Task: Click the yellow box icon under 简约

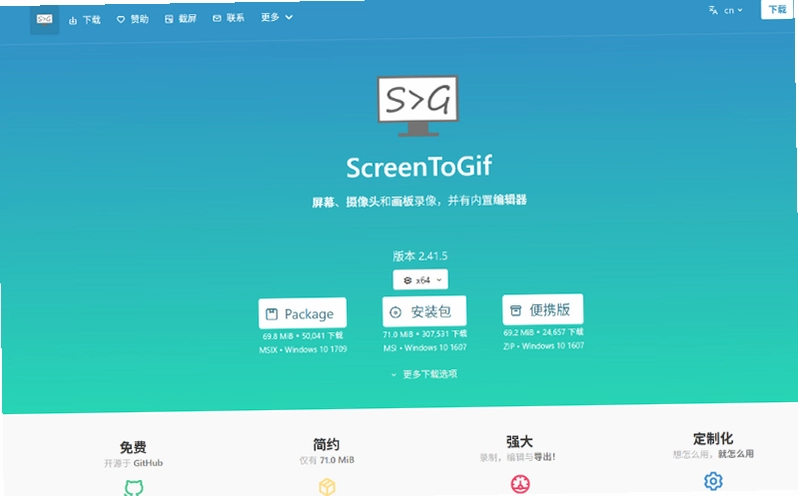Action: click(327, 486)
